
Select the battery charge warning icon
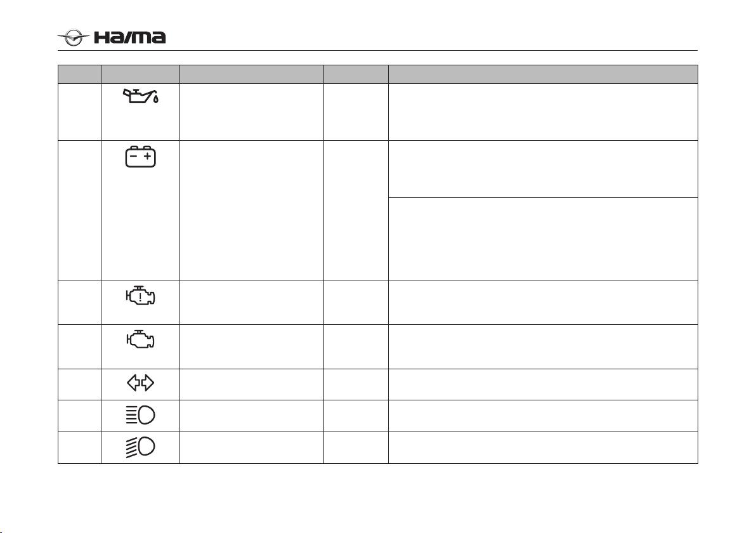pyautogui.click(x=140, y=157)
